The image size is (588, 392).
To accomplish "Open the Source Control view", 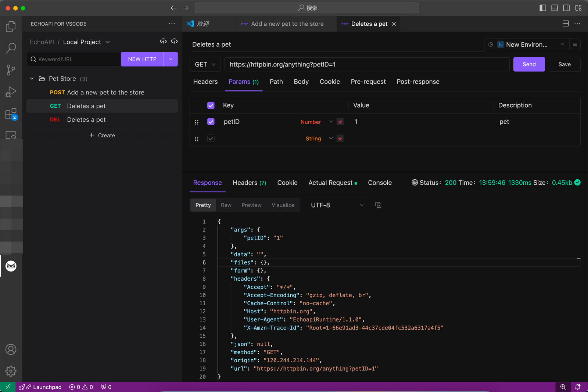I will coord(11,70).
